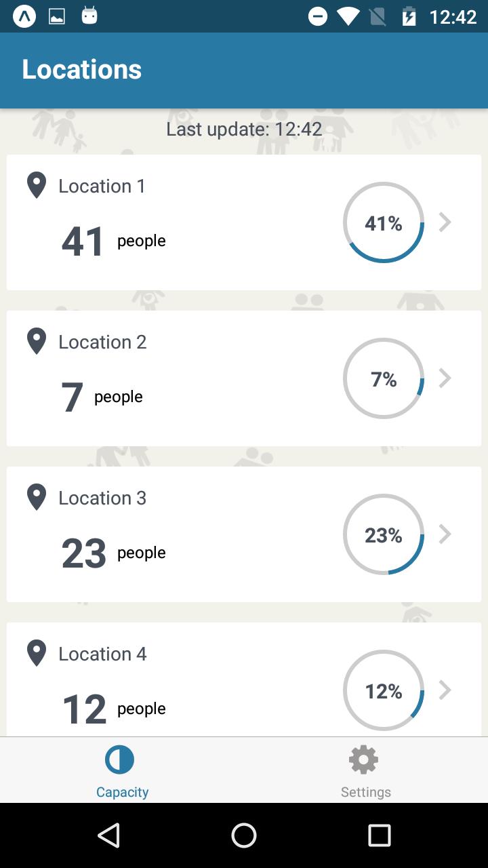Tap the Capacity half-circle icon
Image resolution: width=488 pixels, height=868 pixels.
120,760
